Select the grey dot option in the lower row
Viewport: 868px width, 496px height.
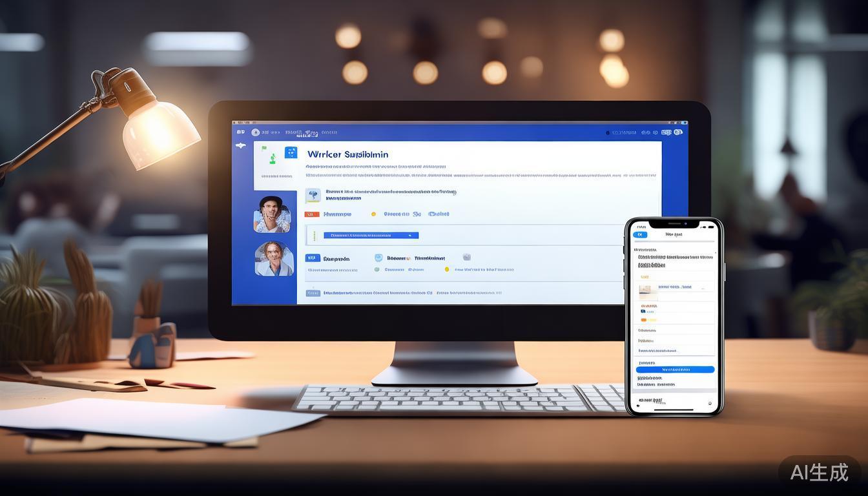[x=377, y=269]
